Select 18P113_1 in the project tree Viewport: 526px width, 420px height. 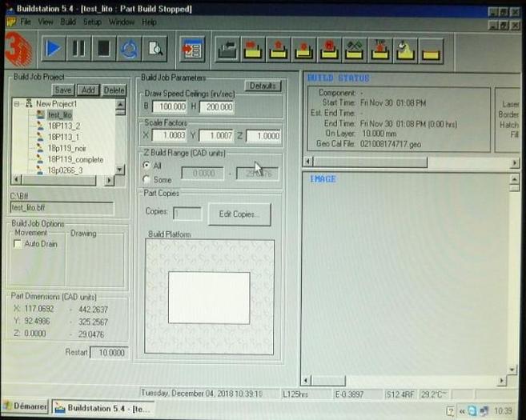tap(63, 137)
